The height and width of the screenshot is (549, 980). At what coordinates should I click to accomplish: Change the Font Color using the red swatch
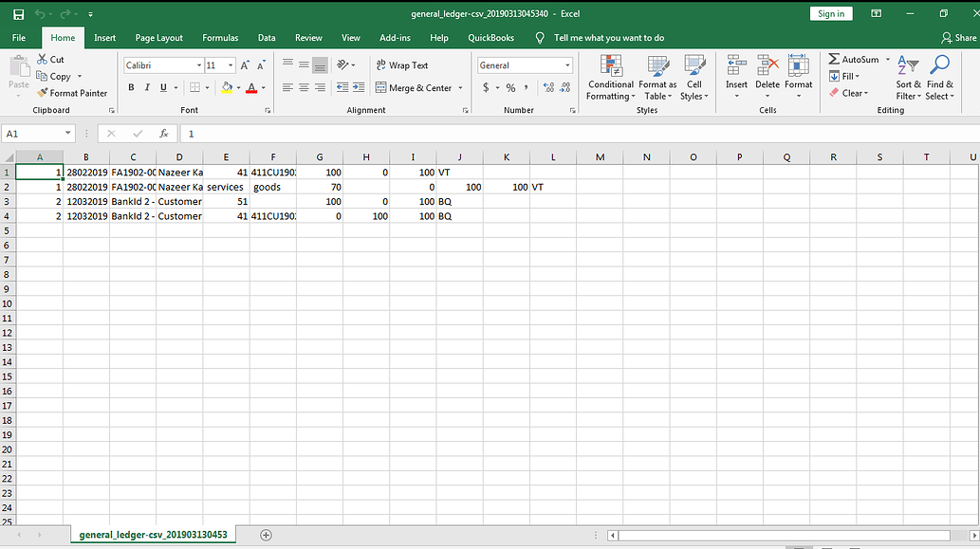250,87
